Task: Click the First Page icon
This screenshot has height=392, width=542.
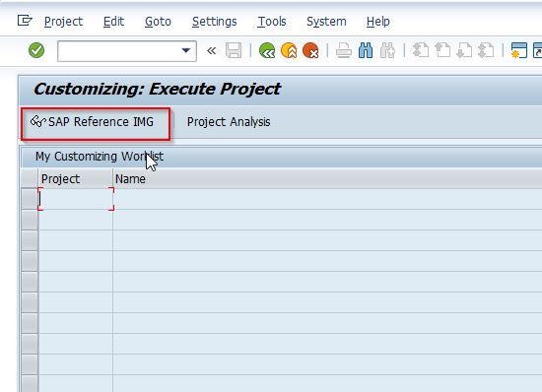Action: 421,51
